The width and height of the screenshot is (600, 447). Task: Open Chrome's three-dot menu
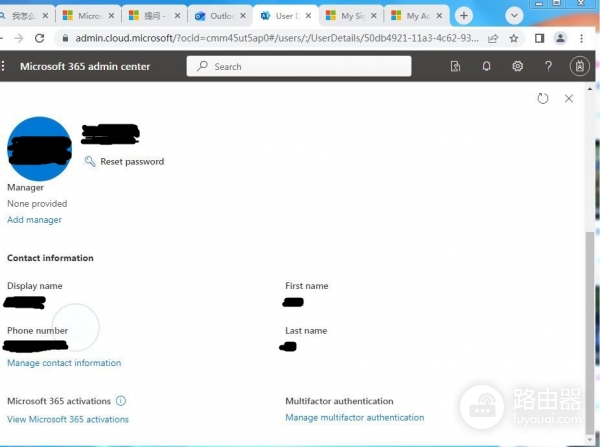click(x=581, y=38)
